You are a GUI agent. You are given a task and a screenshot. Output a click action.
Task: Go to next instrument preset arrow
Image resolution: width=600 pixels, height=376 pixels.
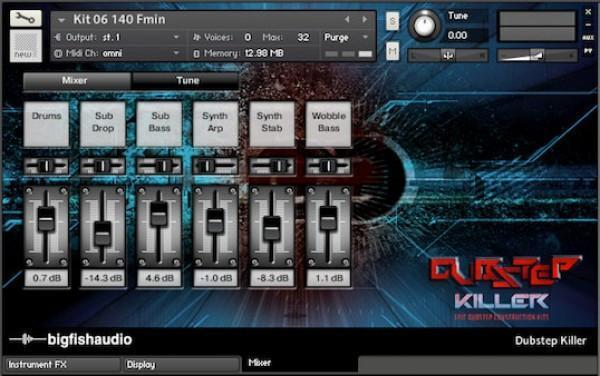tap(364, 19)
